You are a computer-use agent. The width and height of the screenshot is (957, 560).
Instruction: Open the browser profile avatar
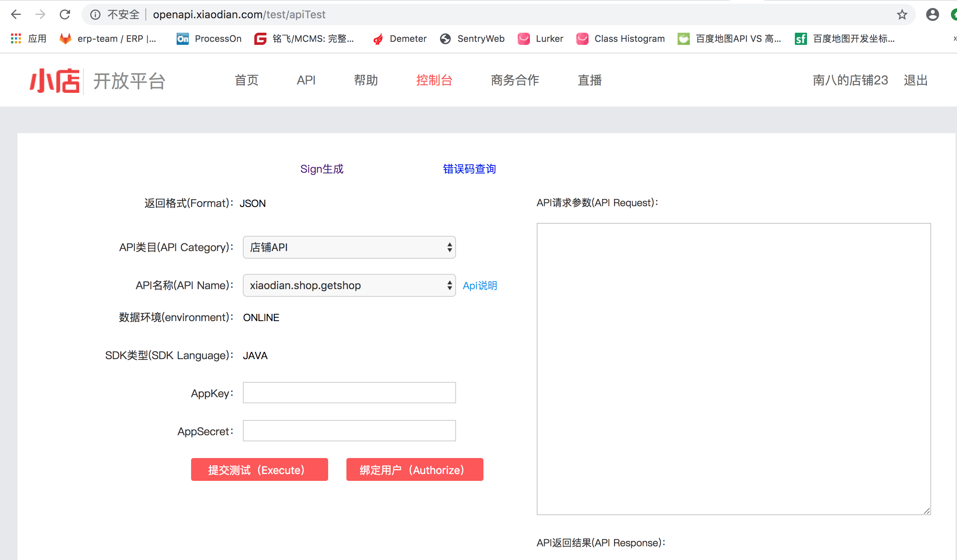click(x=932, y=14)
